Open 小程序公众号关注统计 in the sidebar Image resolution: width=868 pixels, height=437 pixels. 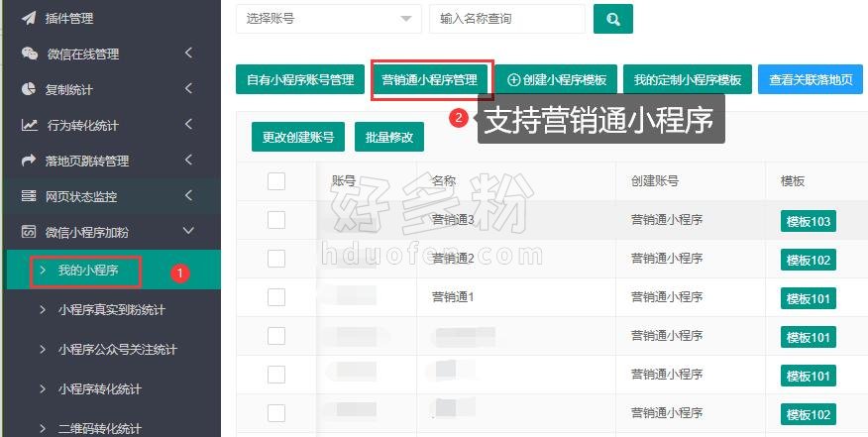[117, 350]
